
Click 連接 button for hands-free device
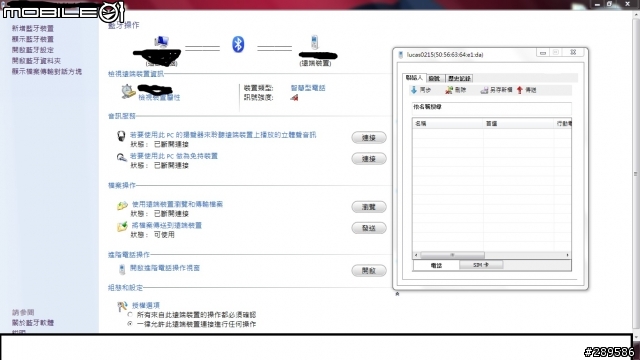click(x=369, y=159)
